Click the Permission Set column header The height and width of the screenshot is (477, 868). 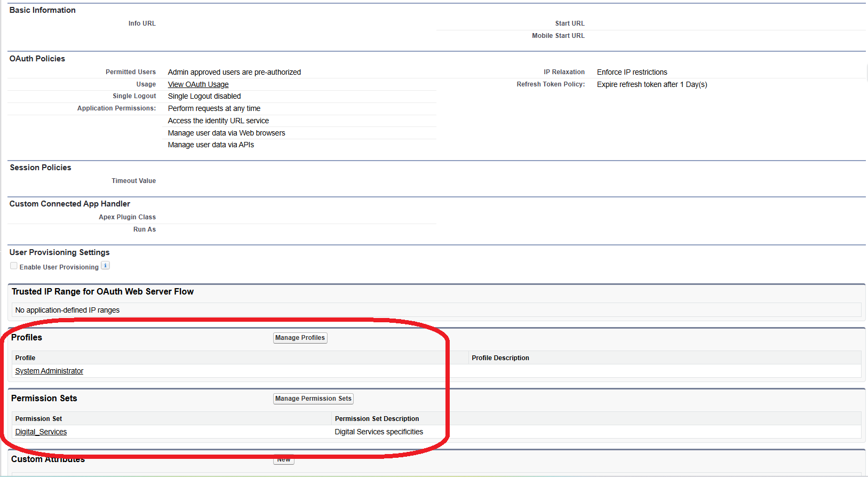(38, 419)
